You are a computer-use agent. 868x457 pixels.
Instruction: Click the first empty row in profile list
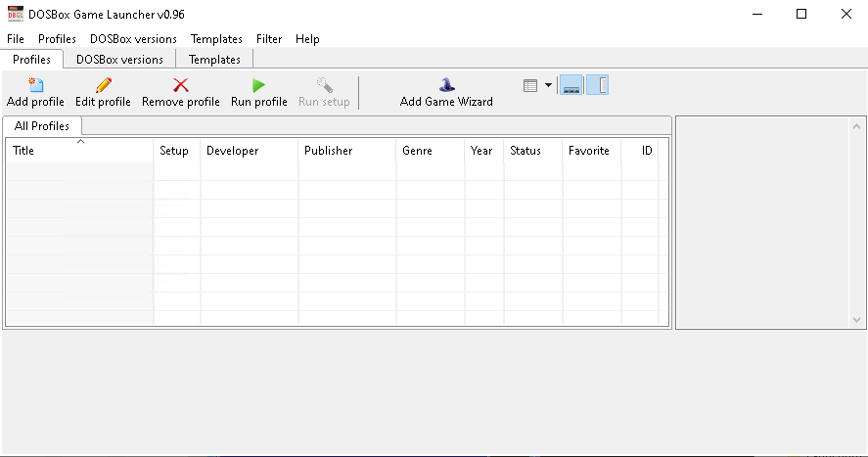[x=78, y=171]
